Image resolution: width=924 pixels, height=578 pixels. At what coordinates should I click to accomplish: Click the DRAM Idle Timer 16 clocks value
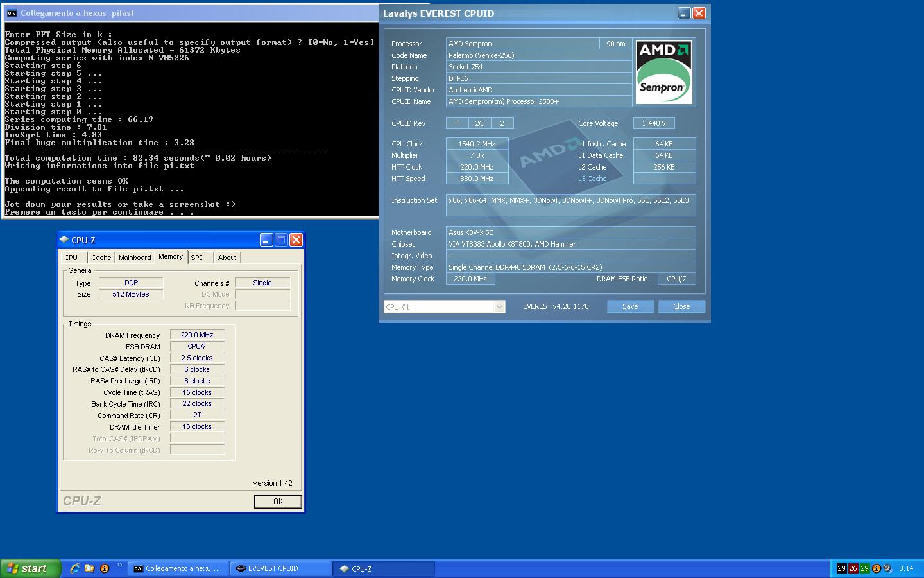(x=197, y=426)
